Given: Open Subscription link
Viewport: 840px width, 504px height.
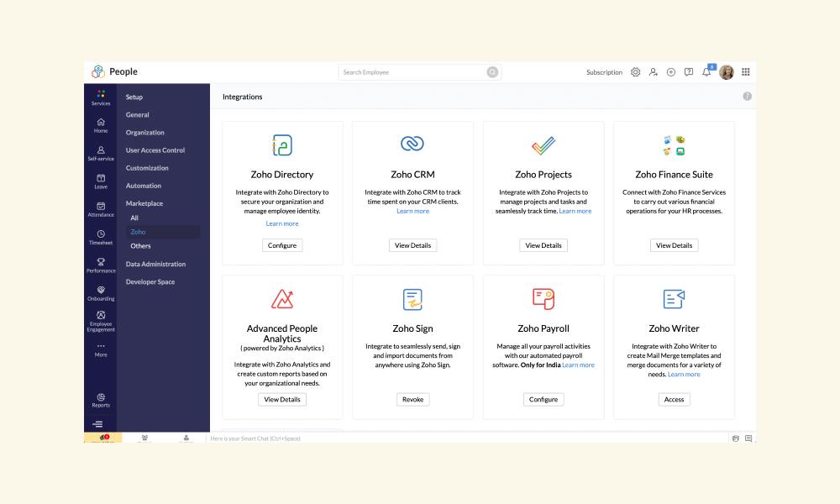Looking at the screenshot, I should pyautogui.click(x=604, y=72).
